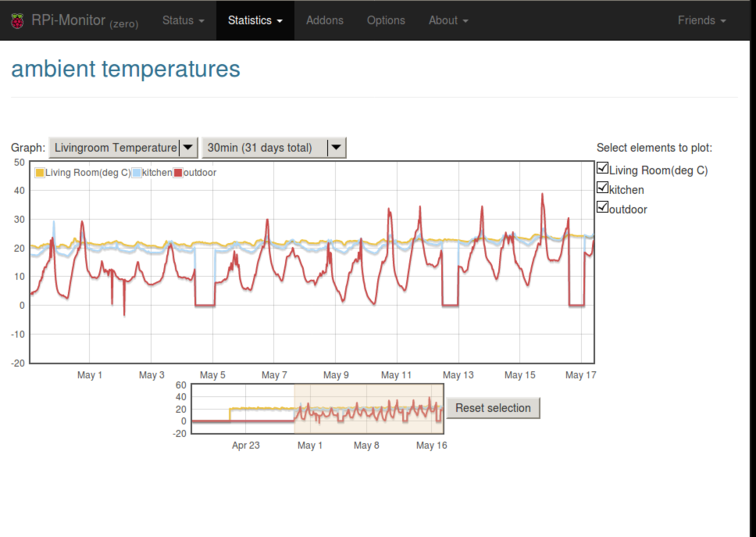This screenshot has width=756, height=537.
Task: Uncheck the Living Room(deg C) checkbox
Action: coord(602,168)
